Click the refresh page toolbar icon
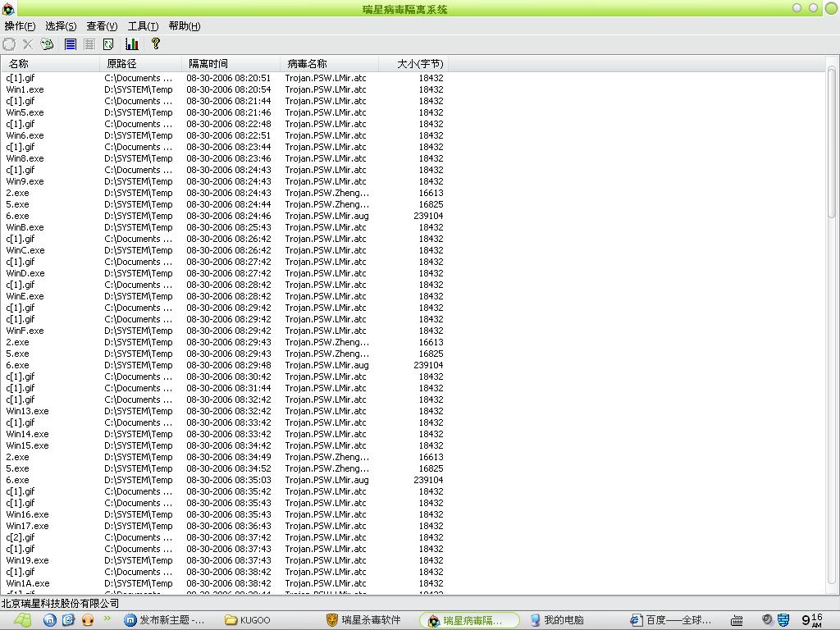This screenshot has width=840, height=630. click(108, 44)
